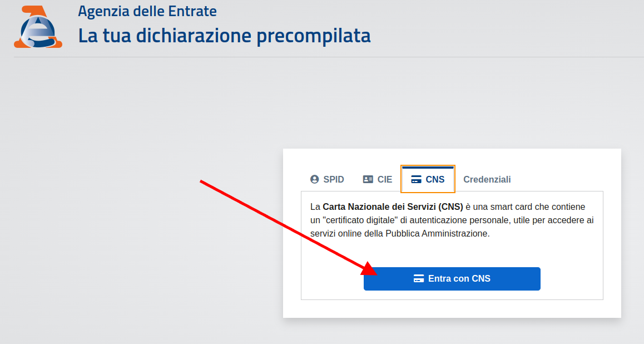Switch to the SPID login tab
The height and width of the screenshot is (344, 644).
click(327, 179)
